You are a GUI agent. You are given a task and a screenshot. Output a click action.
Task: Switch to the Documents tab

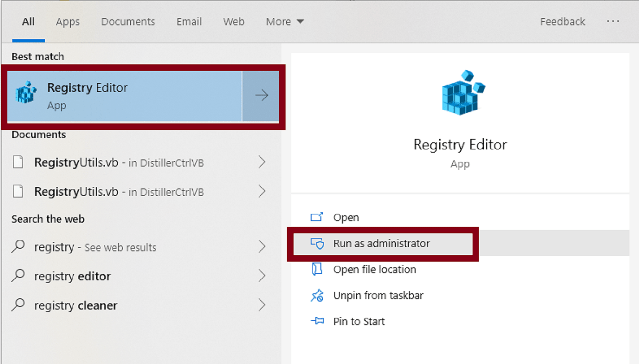128,21
